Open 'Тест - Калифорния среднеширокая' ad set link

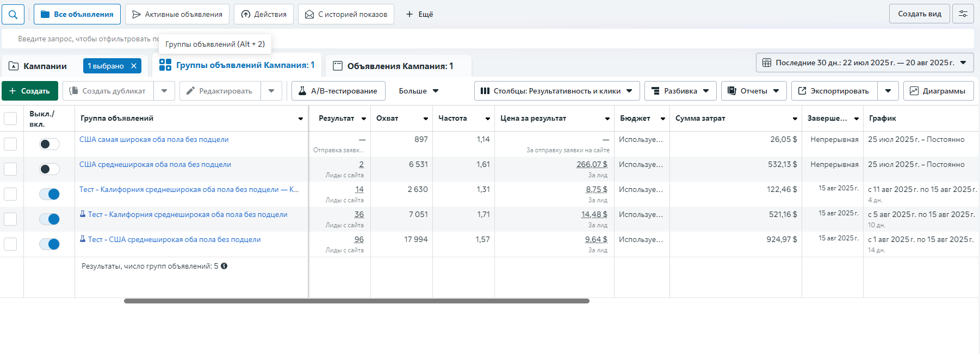tap(187, 214)
